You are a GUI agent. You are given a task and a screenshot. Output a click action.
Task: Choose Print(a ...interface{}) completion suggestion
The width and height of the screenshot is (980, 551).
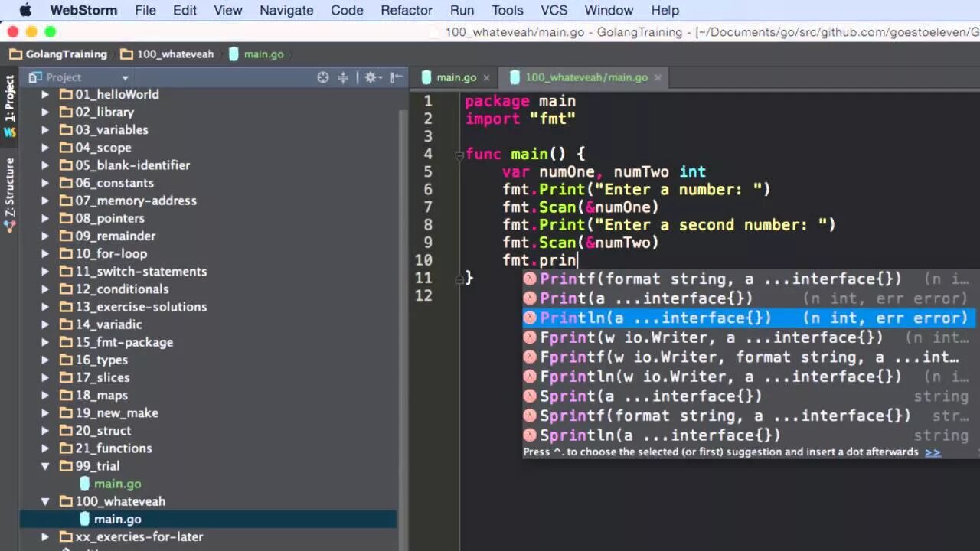(750, 298)
